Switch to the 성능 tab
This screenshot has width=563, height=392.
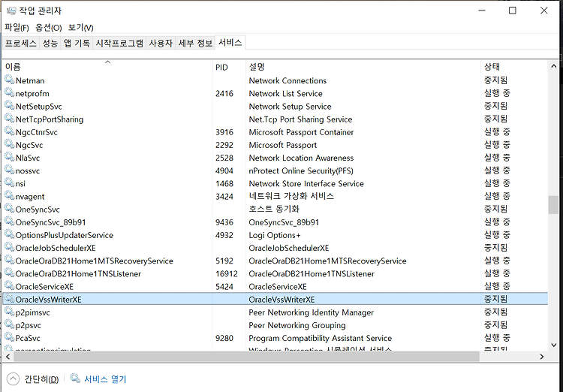50,44
